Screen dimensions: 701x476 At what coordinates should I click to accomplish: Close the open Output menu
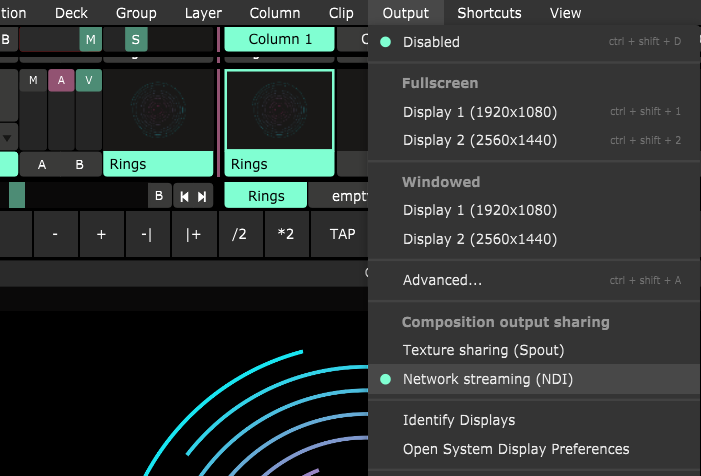click(x=405, y=13)
